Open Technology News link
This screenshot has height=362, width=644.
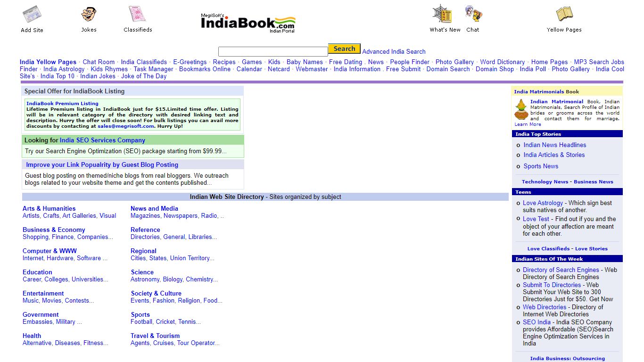pos(545,181)
